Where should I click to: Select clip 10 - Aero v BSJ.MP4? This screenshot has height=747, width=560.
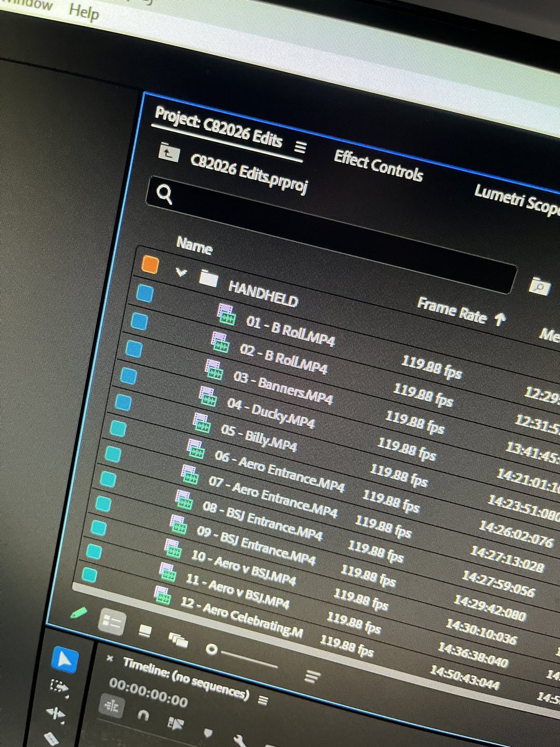(x=243, y=567)
